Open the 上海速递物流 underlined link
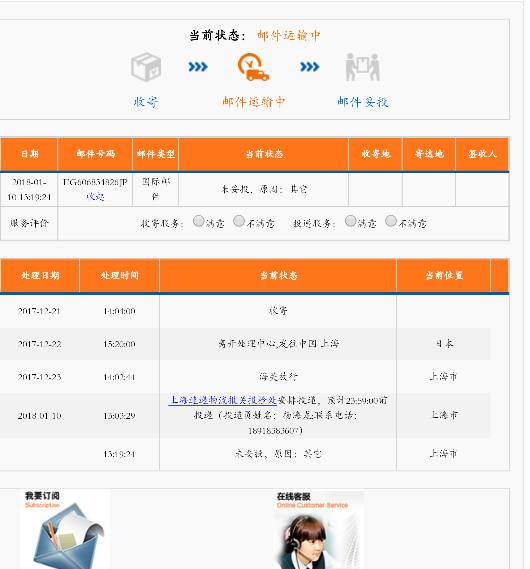 coord(222,400)
